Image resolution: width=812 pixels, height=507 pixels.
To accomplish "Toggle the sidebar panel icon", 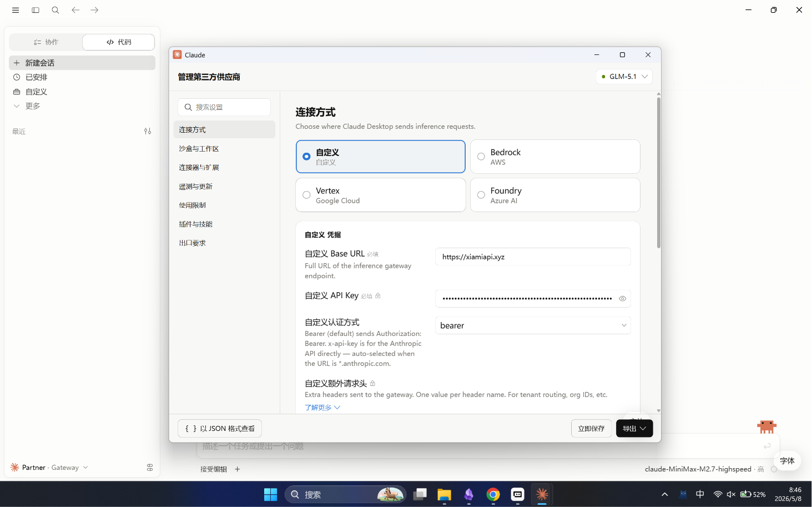I will click(36, 10).
